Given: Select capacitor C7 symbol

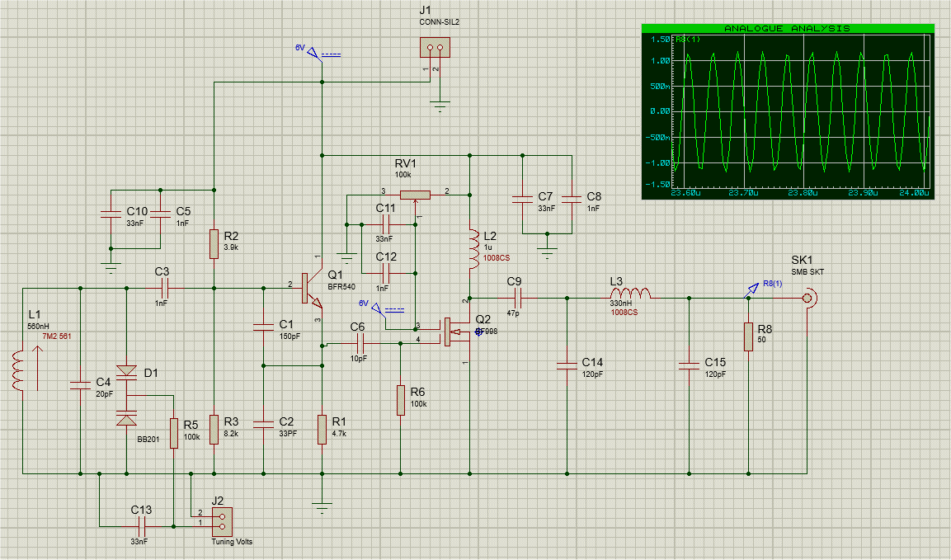Looking at the screenshot, I should pos(522,199).
